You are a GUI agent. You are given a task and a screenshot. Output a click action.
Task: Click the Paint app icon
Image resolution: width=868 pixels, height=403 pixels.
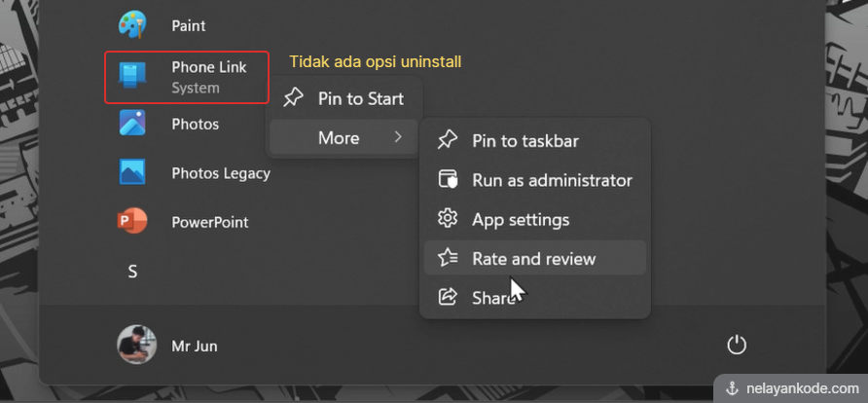[132, 24]
